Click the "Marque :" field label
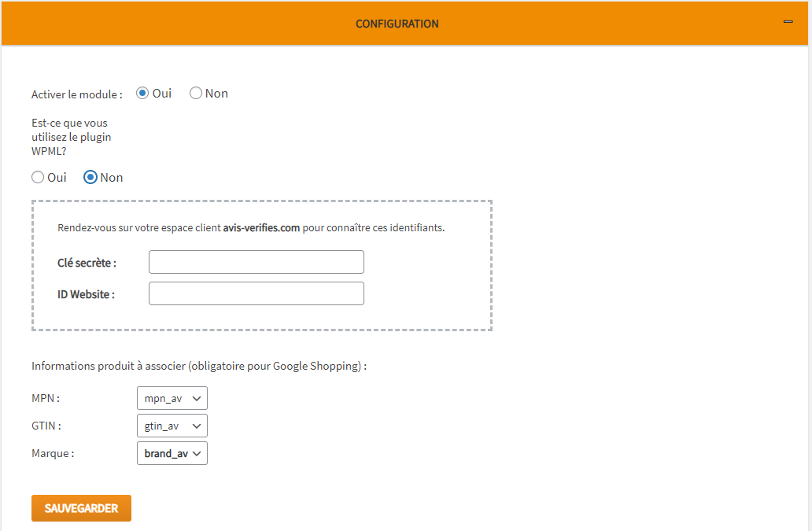The width and height of the screenshot is (812, 531). click(x=53, y=453)
